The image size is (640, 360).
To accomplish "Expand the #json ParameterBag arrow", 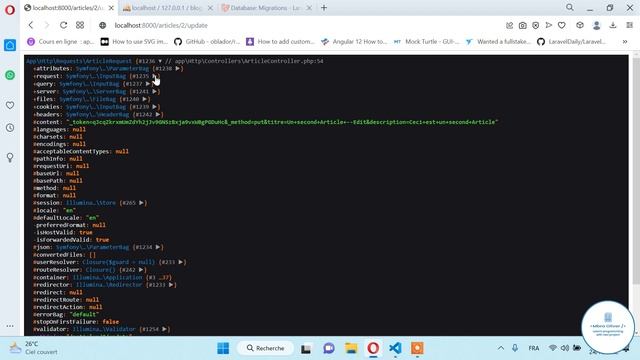I will (x=158, y=247).
